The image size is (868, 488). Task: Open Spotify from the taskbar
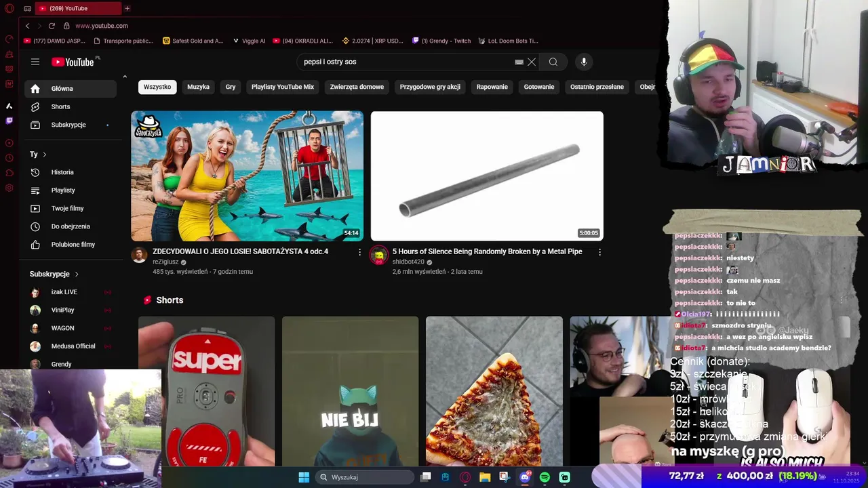point(545,477)
